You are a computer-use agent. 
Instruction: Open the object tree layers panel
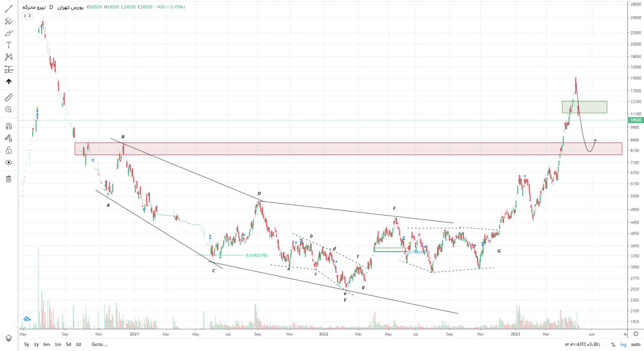click(x=9, y=338)
